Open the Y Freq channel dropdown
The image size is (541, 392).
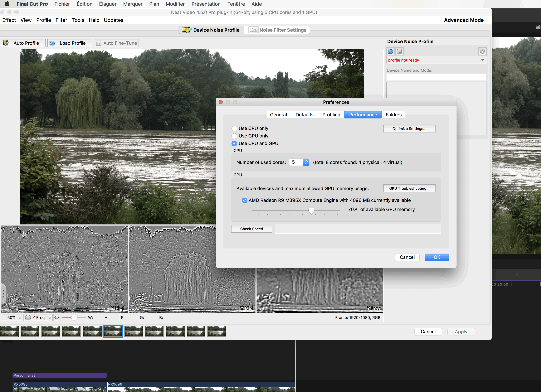[x=38, y=318]
